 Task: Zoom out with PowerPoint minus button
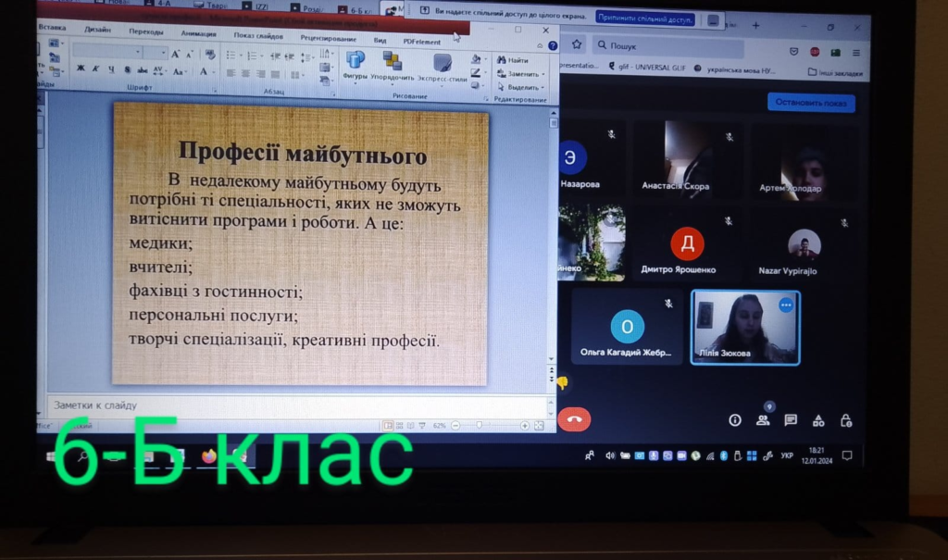455,426
